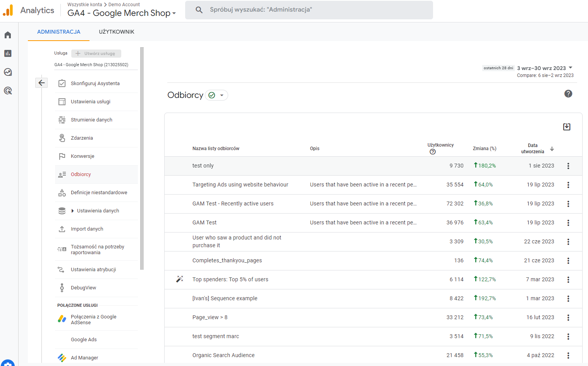Image resolution: width=588 pixels, height=366 pixels.
Task: Open the Targeting Ads using website behaviour audience
Action: pyautogui.click(x=240, y=185)
